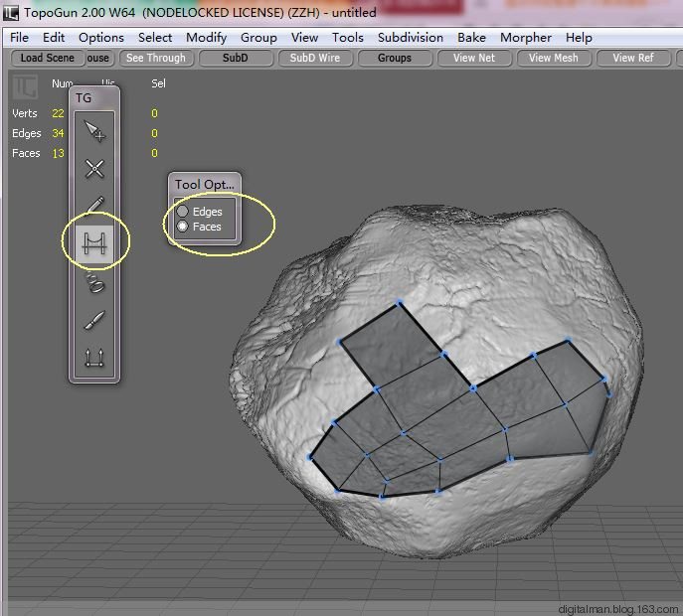The width and height of the screenshot is (683, 616).
Task: Toggle the SubD Wire display
Action: pyautogui.click(x=314, y=58)
